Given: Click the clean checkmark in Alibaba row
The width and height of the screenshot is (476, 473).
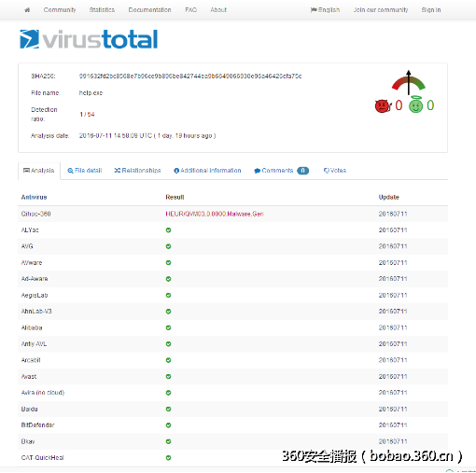Looking at the screenshot, I should pyautogui.click(x=168, y=327).
